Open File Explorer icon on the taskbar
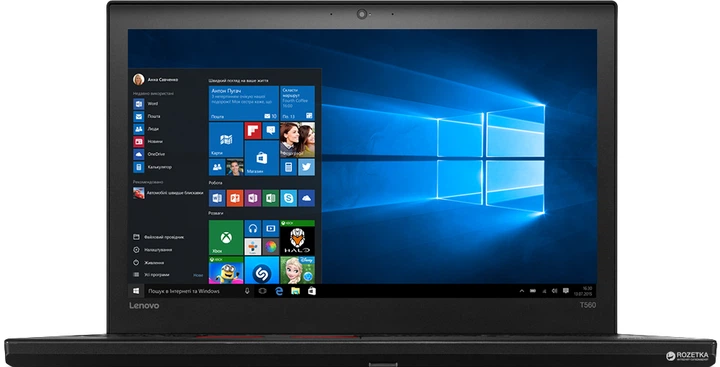This screenshot has height=367, width=720. click(x=295, y=291)
